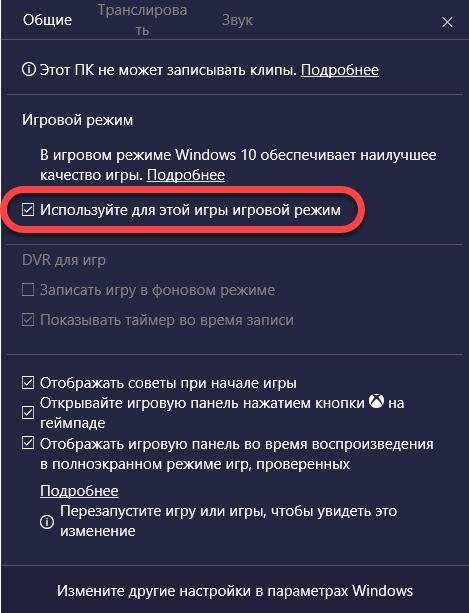
Task: Open 'Подробнее' link about clip recording
Action: (x=340, y=70)
